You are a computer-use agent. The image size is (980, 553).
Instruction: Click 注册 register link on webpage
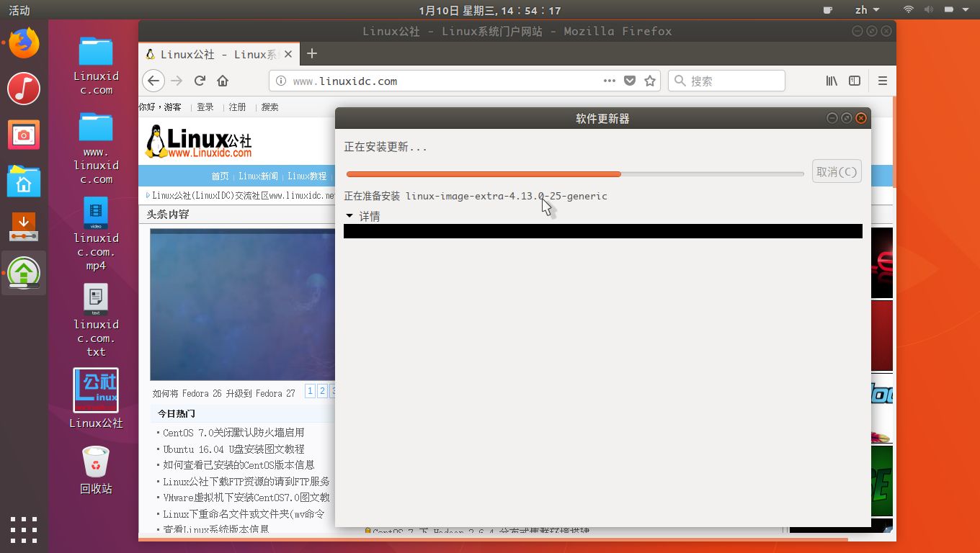click(237, 107)
